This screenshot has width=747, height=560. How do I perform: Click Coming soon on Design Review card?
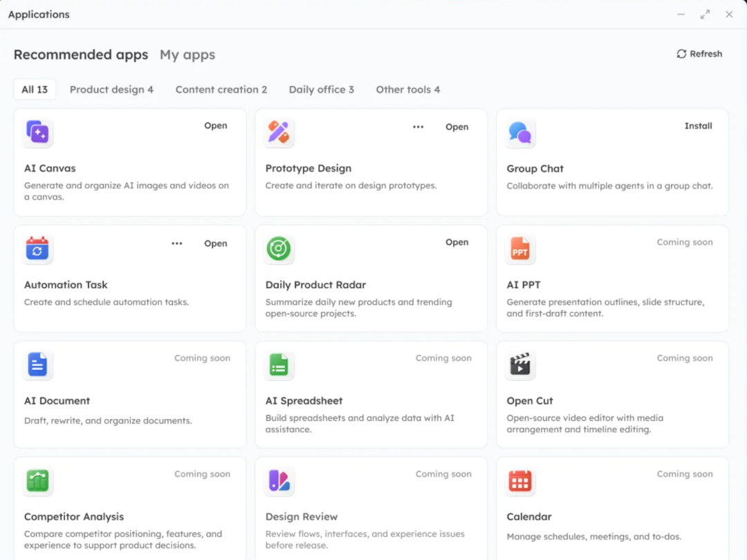[443, 474]
